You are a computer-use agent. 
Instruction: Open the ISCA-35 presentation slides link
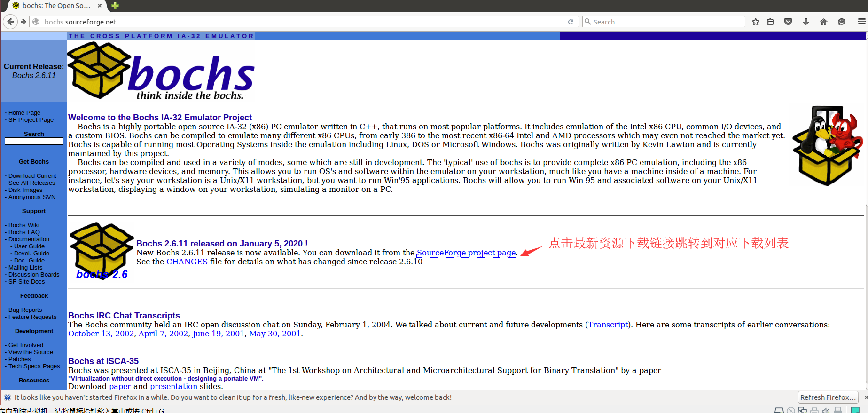pyautogui.click(x=174, y=386)
